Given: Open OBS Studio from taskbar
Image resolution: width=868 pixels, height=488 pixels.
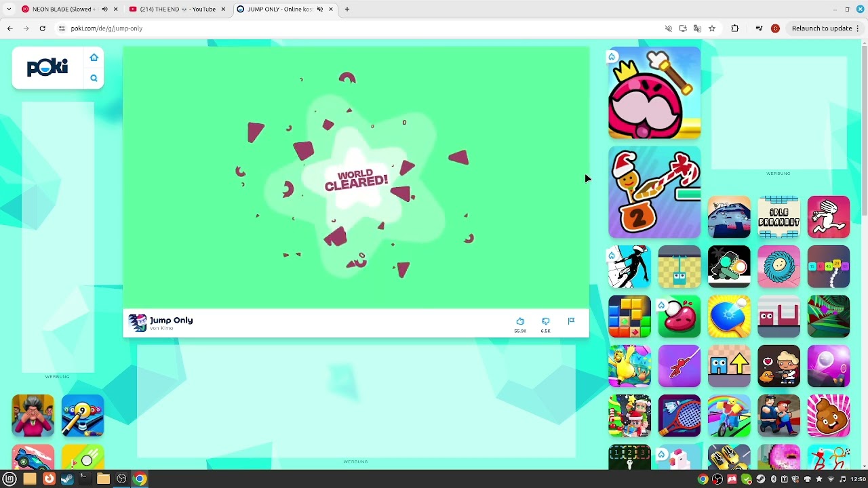Looking at the screenshot, I should tap(121, 479).
